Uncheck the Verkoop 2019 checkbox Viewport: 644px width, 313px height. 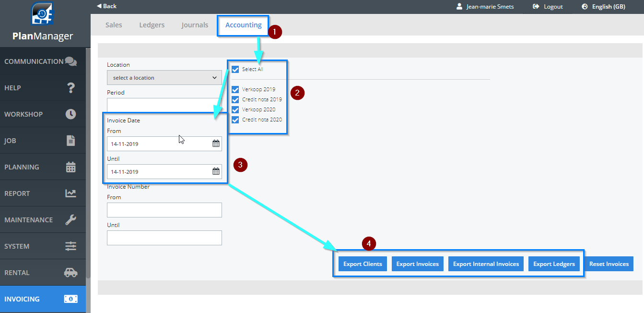(x=235, y=89)
